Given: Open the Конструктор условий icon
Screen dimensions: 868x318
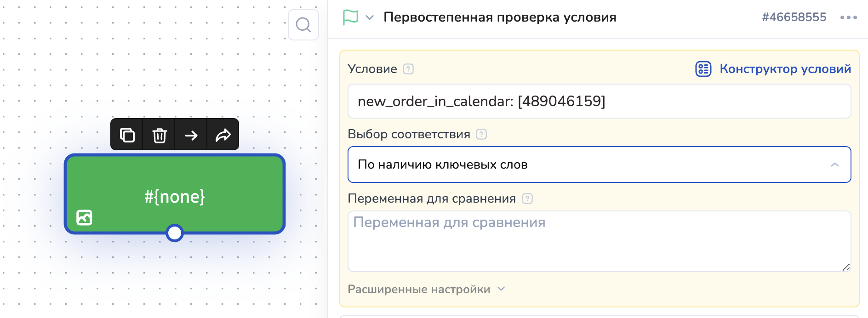Looking at the screenshot, I should tap(703, 69).
